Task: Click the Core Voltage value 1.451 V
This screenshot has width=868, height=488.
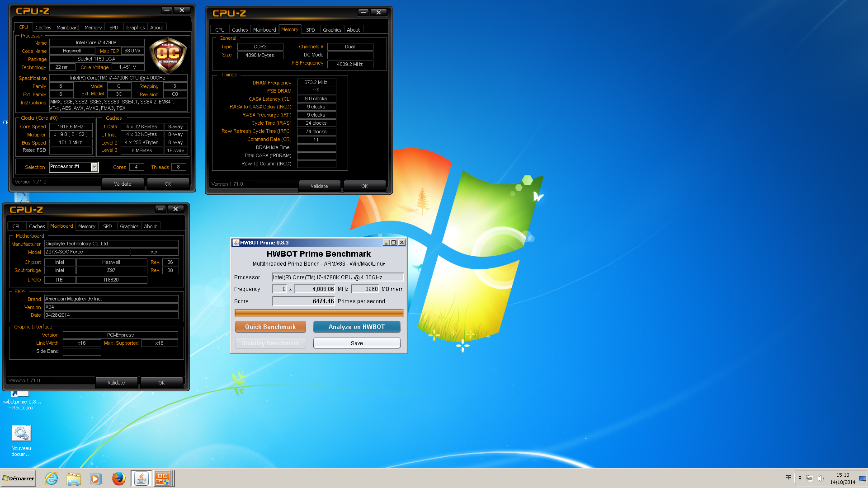Action: click(x=128, y=67)
